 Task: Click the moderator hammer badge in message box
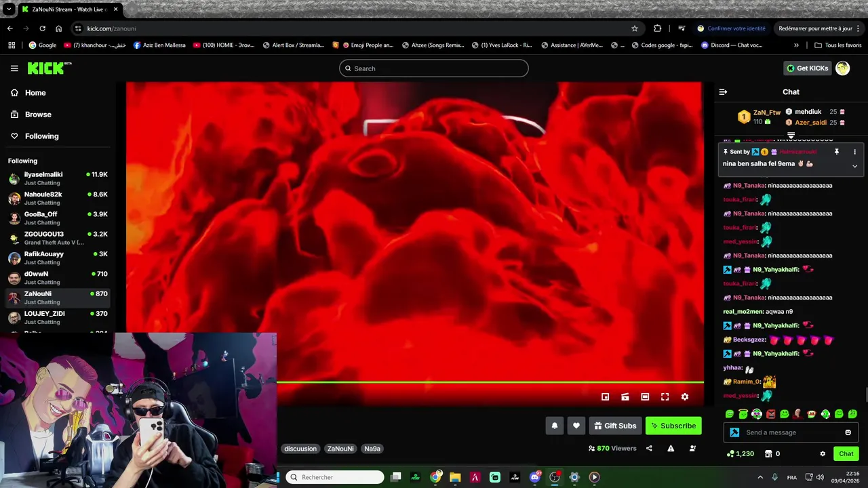(734, 432)
